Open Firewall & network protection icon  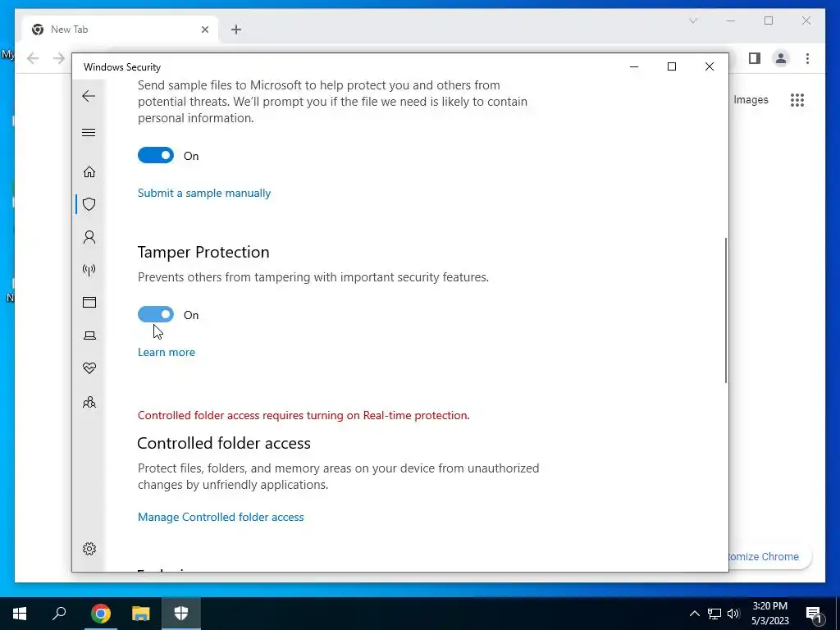coord(89,269)
